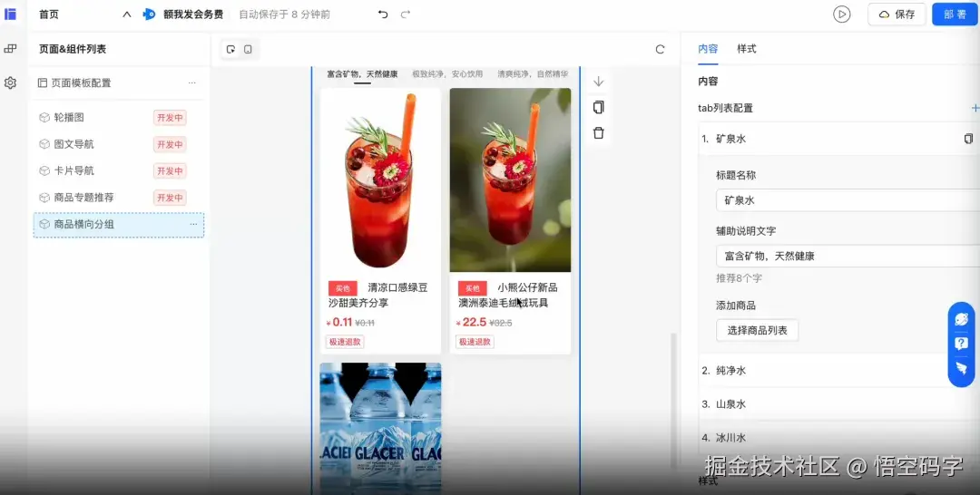Switch canvas to mobile device view icon
This screenshot has width=980, height=495.
coord(248,49)
